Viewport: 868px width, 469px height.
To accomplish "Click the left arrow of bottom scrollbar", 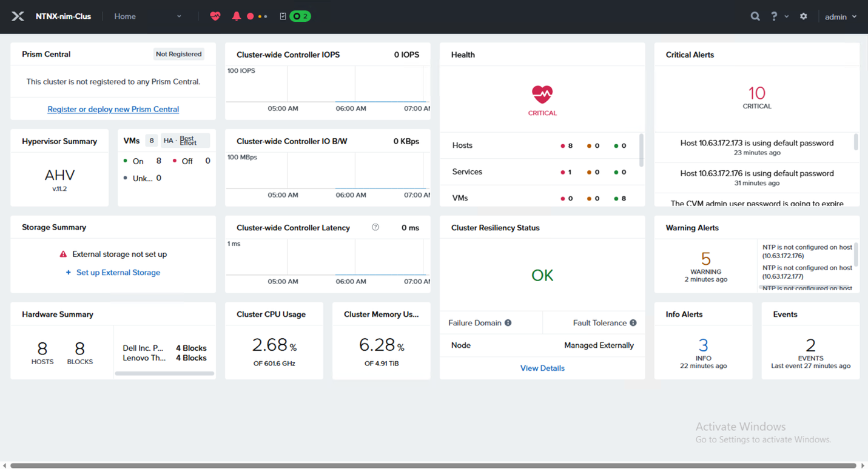I will pos(5,465).
